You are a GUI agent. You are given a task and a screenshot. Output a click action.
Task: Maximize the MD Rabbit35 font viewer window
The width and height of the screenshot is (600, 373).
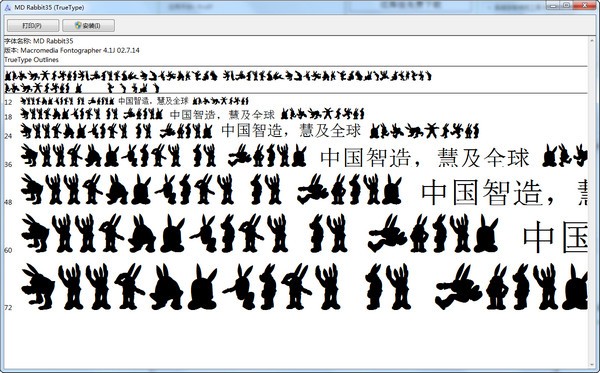click(567, 5)
